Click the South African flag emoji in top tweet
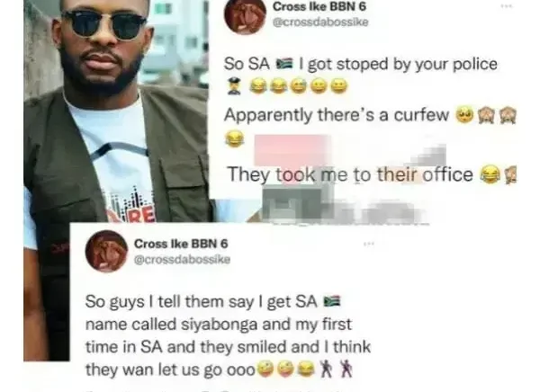Image resolution: width=540 pixels, height=392 pixels. click(284, 64)
